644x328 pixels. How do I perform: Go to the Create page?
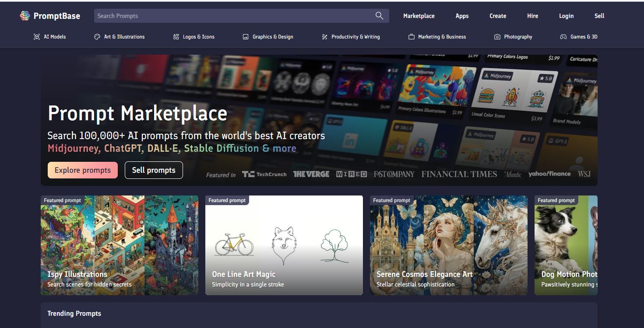[x=498, y=16]
